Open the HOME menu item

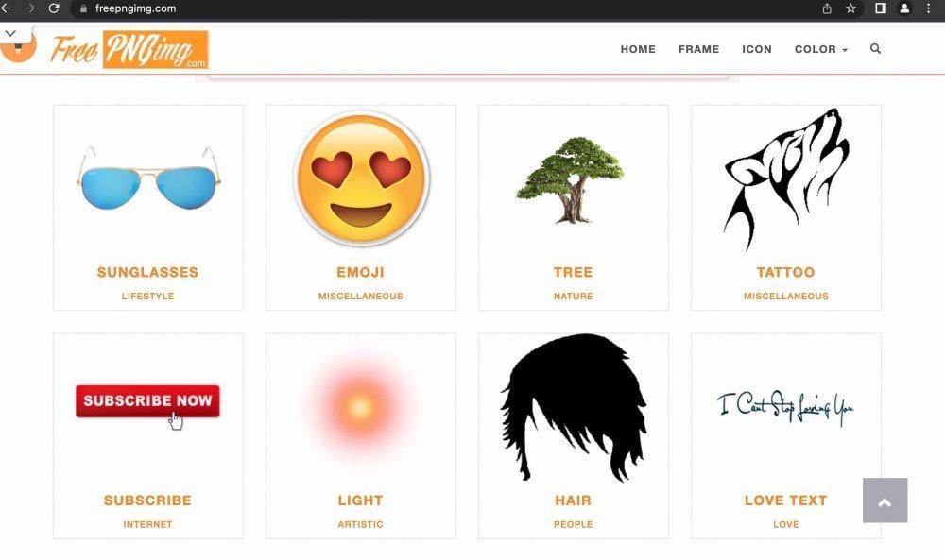pos(638,49)
